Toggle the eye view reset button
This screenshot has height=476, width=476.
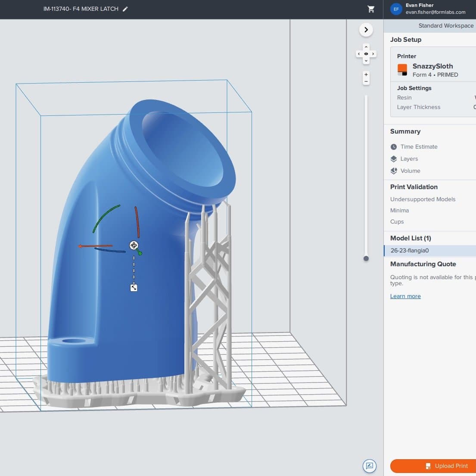tap(366, 54)
